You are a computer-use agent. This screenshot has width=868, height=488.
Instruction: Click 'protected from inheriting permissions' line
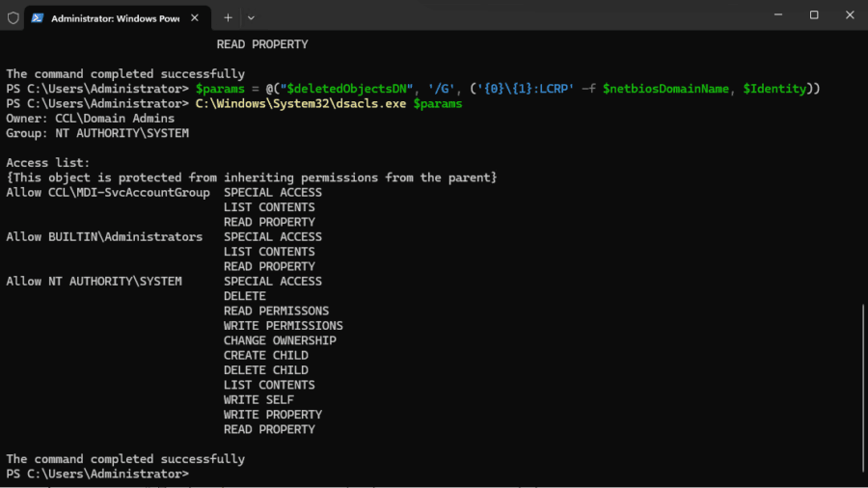point(252,177)
